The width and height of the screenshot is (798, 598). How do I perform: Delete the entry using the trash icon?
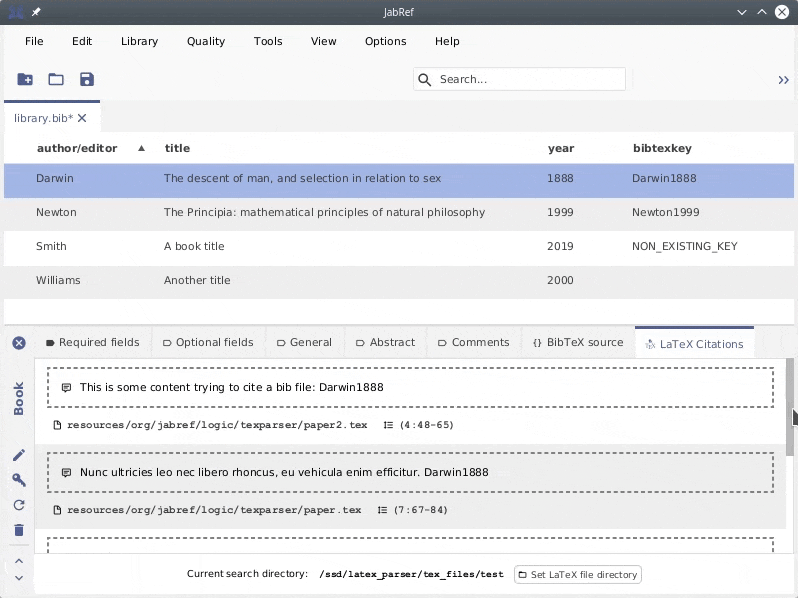pos(19,530)
